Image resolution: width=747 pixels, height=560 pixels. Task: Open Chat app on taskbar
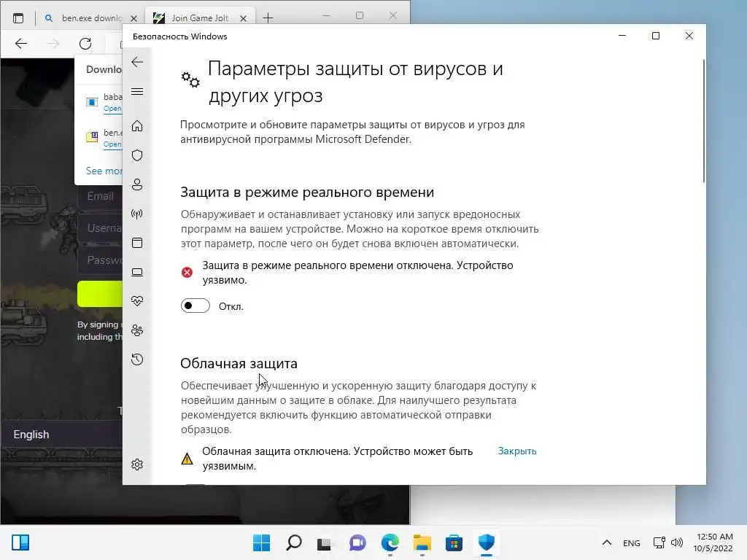357,542
